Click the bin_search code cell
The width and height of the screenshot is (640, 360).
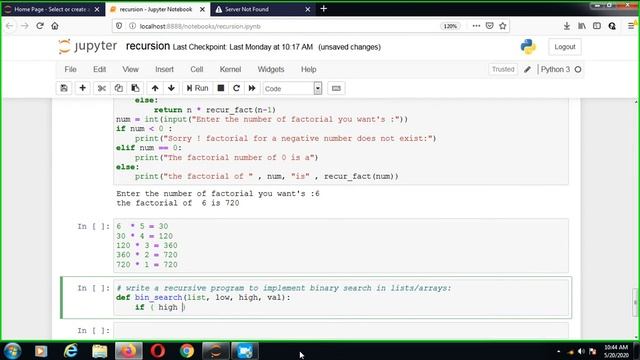click(341, 298)
